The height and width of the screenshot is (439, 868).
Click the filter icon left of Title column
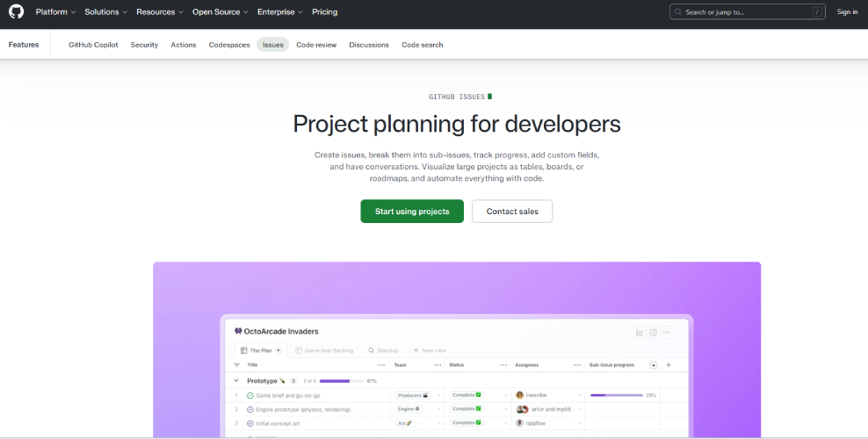point(236,364)
